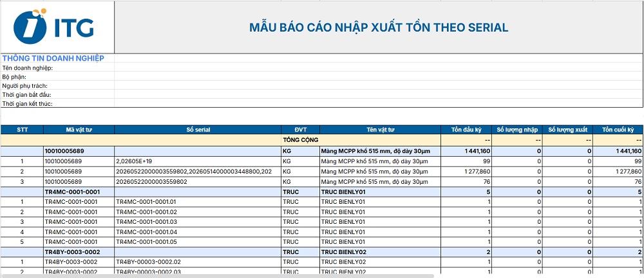Click the 'Số serial' column header

(198, 130)
